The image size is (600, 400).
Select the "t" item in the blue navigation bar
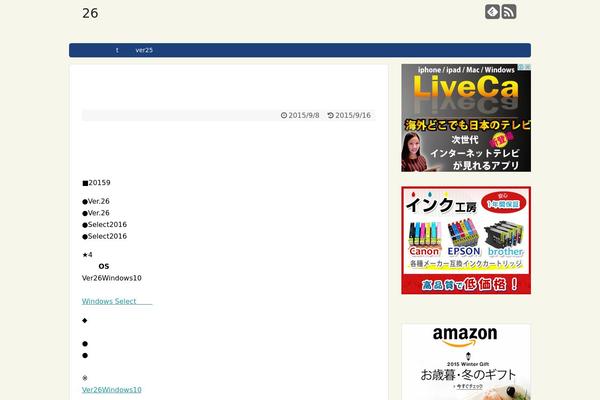click(x=117, y=50)
